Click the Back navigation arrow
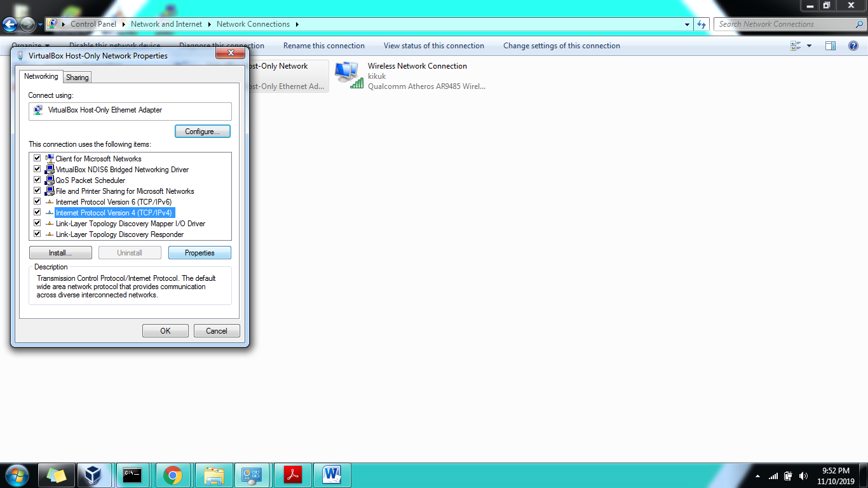Image resolution: width=868 pixels, height=488 pixels. [10, 25]
